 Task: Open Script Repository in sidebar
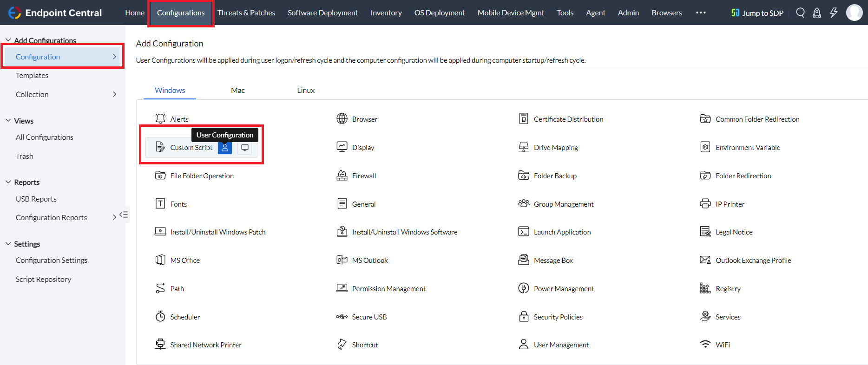click(x=43, y=279)
